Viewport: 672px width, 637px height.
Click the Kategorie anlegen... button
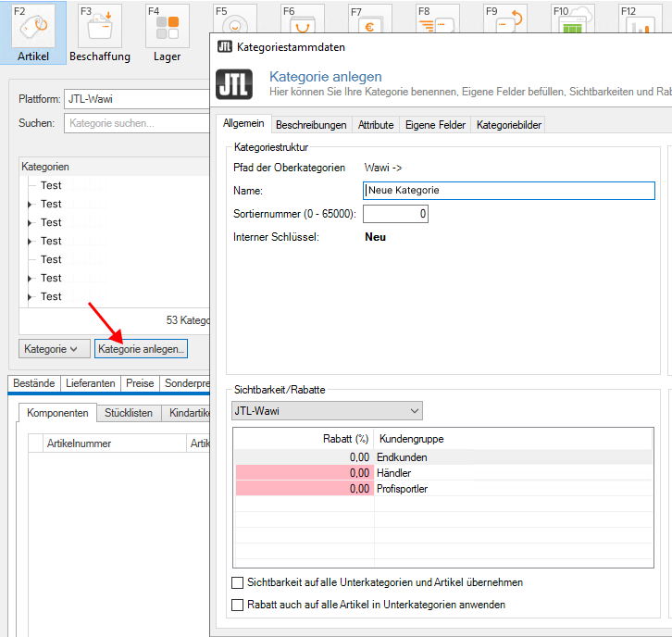141,349
